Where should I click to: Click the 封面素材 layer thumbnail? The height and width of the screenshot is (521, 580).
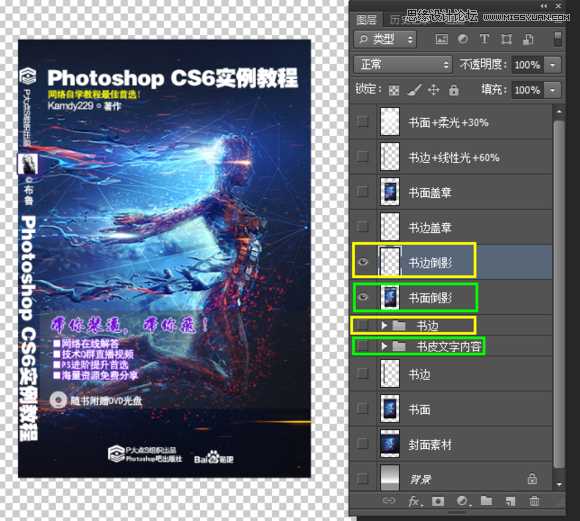[390, 444]
